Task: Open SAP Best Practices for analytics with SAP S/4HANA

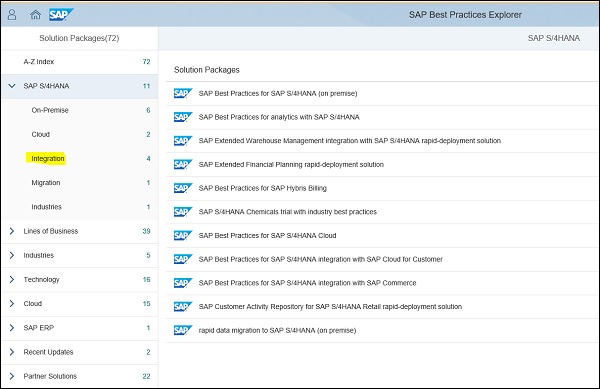Action: (x=279, y=117)
